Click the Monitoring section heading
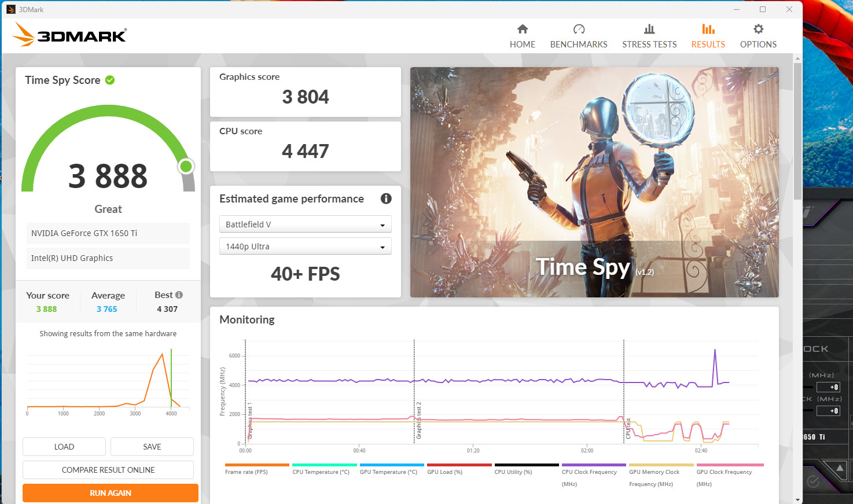 tap(247, 319)
